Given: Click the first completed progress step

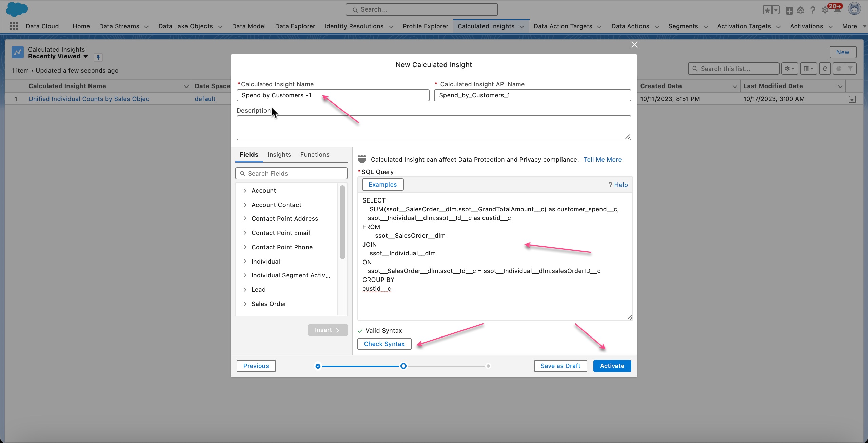Looking at the screenshot, I should [x=318, y=366].
